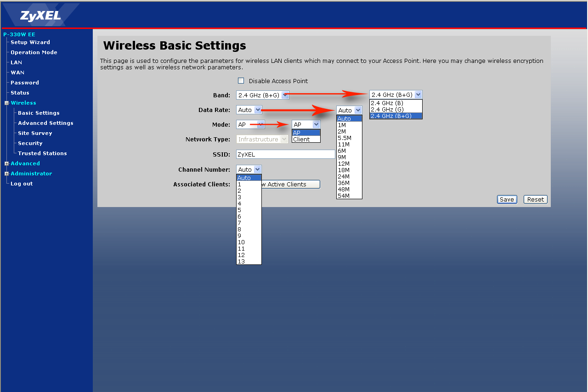Choose channel 8 from the channel list
Screen dimensions: 588x392
[x=249, y=229]
